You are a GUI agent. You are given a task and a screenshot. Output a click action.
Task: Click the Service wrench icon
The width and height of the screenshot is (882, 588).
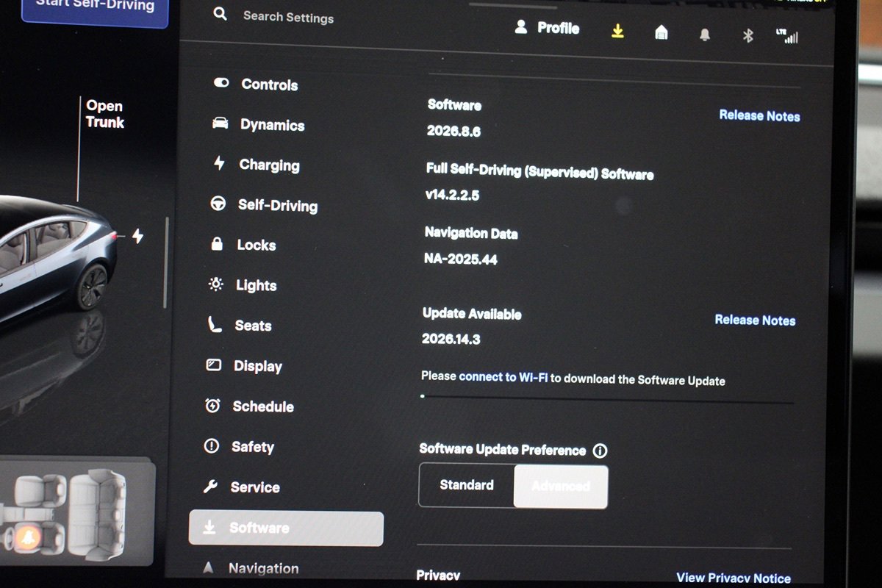coord(210,486)
